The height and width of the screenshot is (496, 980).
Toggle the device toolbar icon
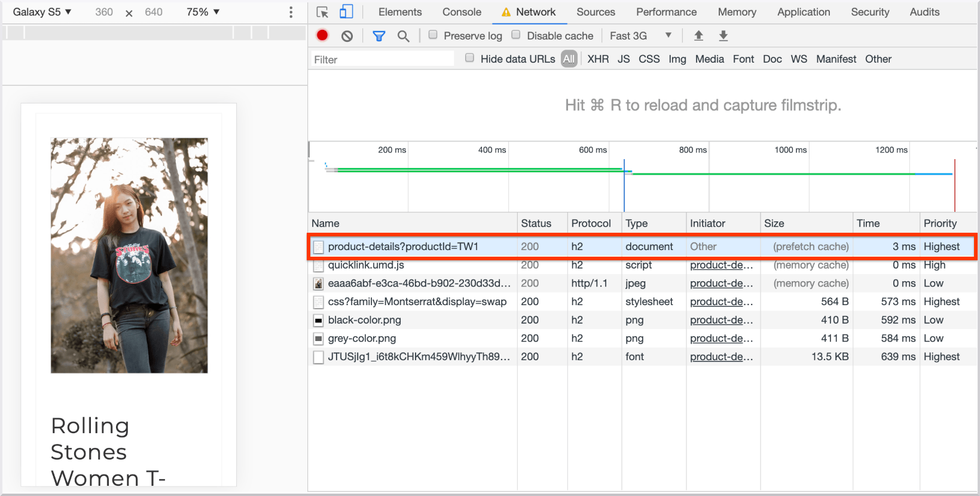click(x=346, y=12)
